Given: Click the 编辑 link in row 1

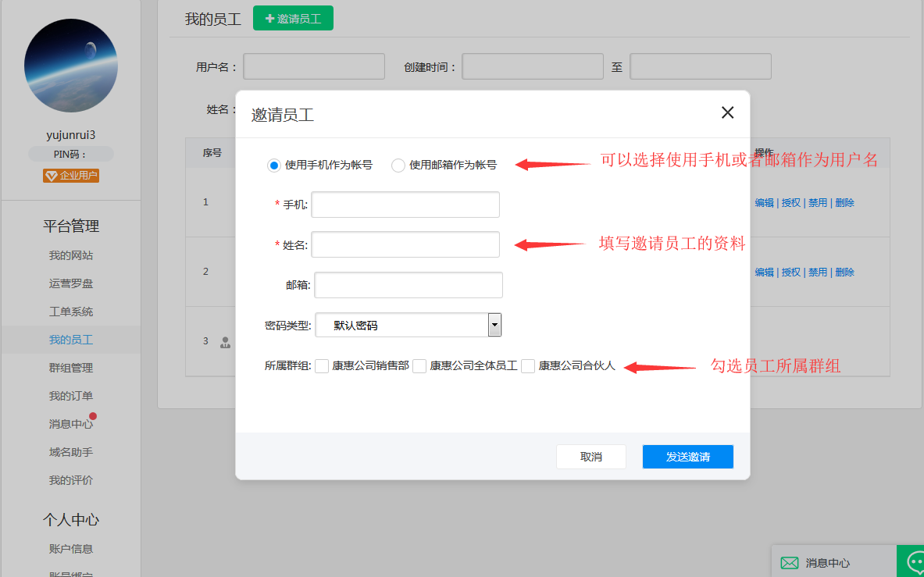Looking at the screenshot, I should click(x=764, y=201).
